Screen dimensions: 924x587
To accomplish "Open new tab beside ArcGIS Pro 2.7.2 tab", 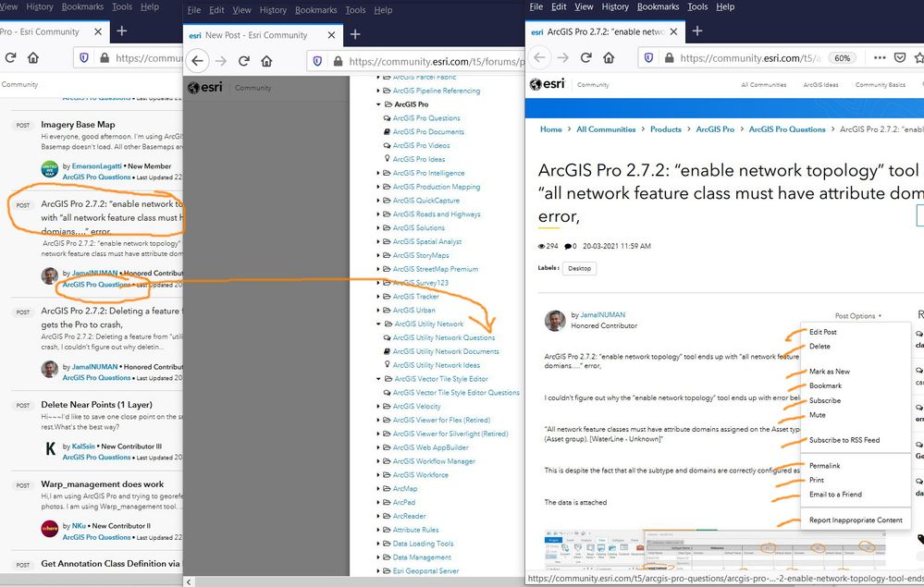I will (x=697, y=31).
